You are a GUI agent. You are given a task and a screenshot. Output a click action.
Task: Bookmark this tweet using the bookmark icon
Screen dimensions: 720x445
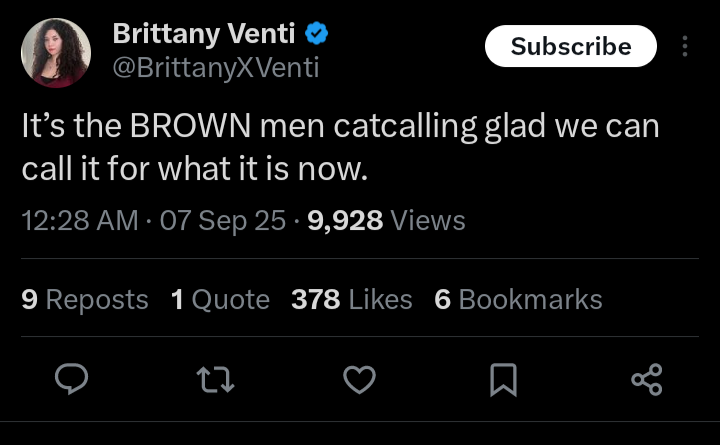504,379
